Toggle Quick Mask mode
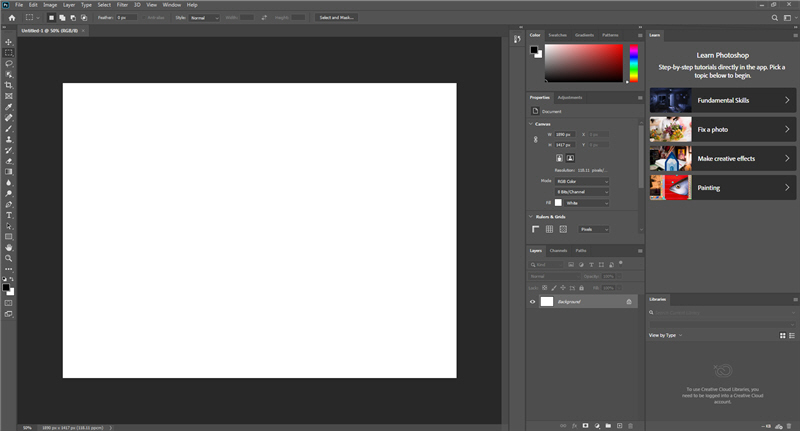Viewport: 800px width, 431px height. coord(9,303)
